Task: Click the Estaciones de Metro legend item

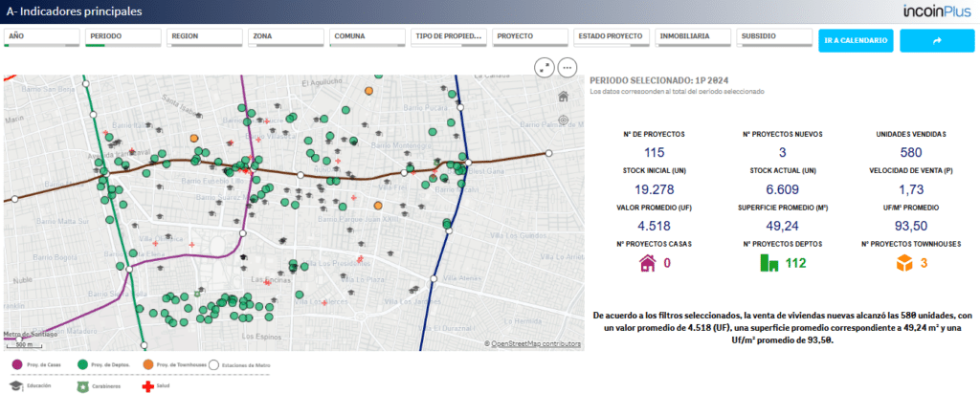Action: (x=240, y=365)
